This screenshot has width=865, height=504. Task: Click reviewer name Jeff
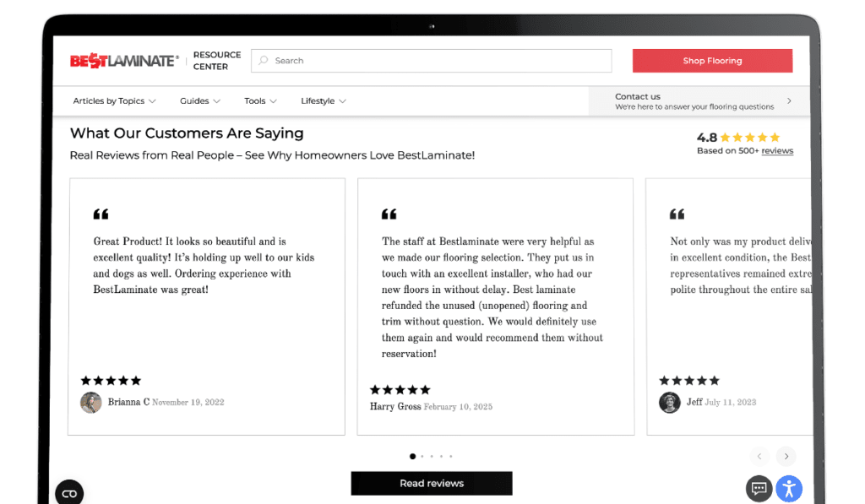click(694, 402)
